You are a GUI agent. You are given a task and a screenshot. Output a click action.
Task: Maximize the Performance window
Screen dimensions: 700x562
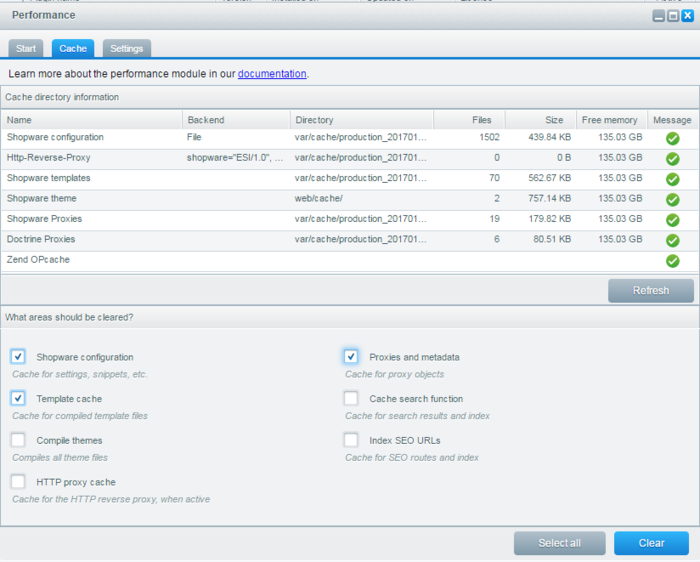click(x=673, y=16)
